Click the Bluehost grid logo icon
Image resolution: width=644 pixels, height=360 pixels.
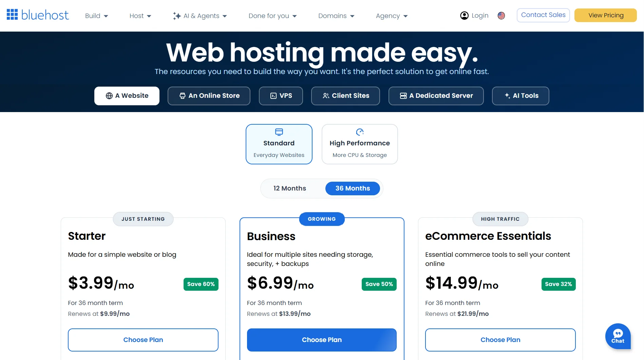click(12, 15)
